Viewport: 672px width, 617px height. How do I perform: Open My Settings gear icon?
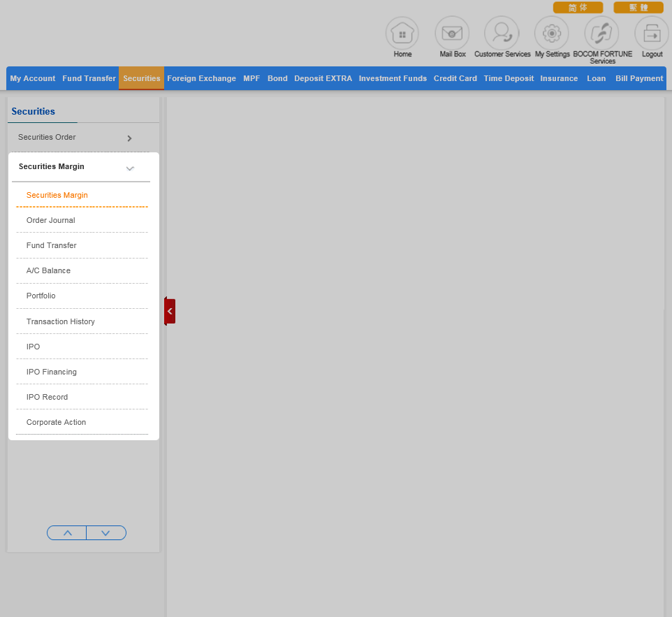click(x=552, y=34)
